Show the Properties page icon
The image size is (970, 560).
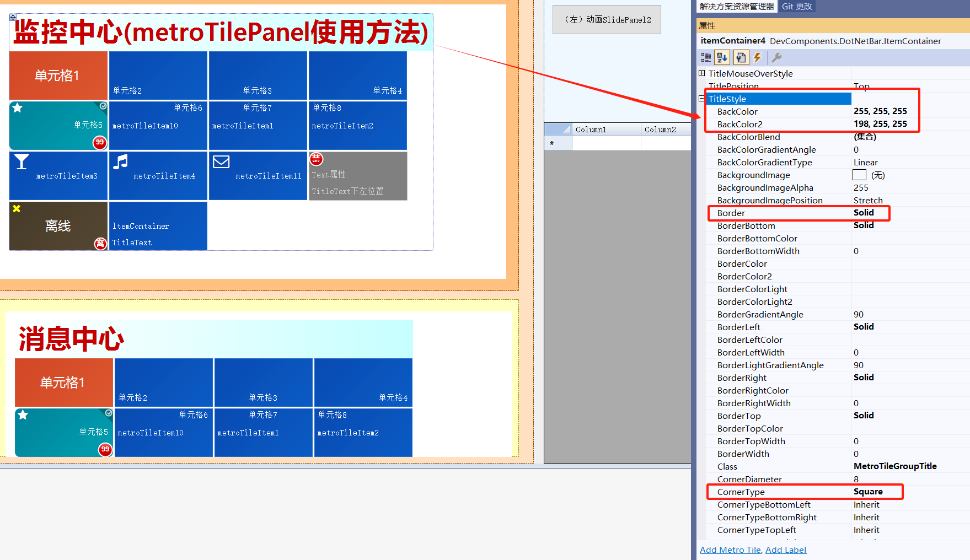(x=741, y=57)
